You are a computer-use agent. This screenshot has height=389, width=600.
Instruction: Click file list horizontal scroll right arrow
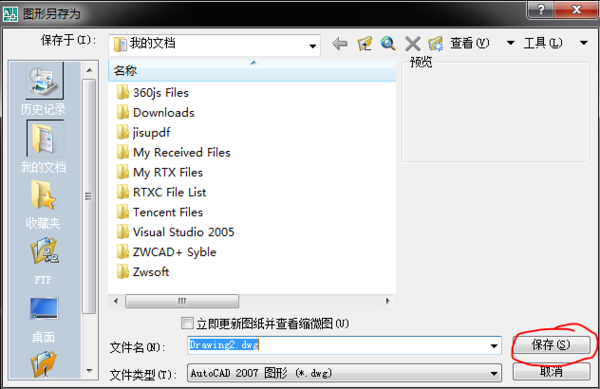(388, 301)
